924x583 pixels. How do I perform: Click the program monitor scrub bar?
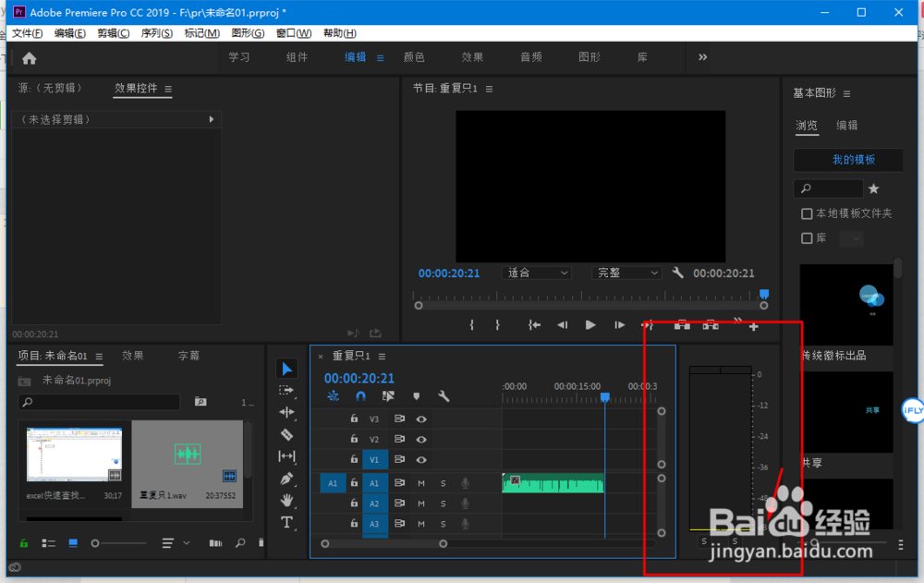coord(591,305)
